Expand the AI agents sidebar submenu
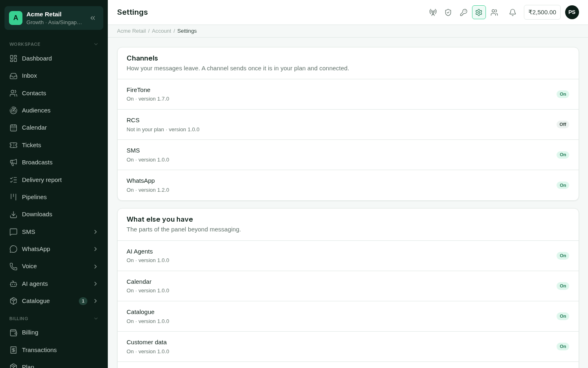588x368 pixels. coord(96,284)
